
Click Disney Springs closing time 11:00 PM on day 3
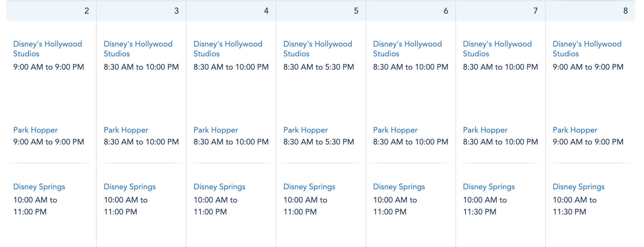(120, 212)
